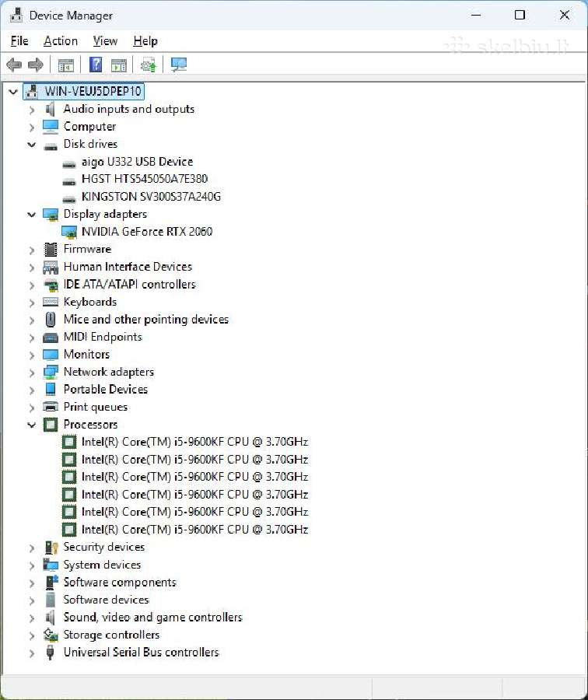This screenshot has width=588, height=700.
Task: Expand the Computer category
Action: (32, 128)
